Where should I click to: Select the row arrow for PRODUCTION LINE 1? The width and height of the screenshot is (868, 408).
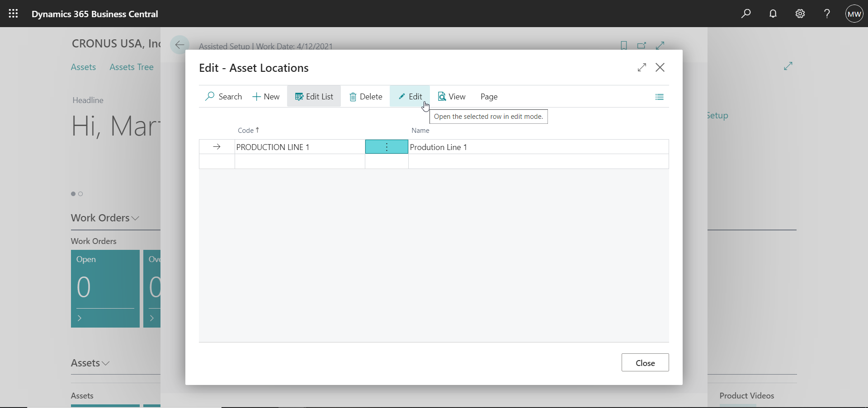click(217, 147)
